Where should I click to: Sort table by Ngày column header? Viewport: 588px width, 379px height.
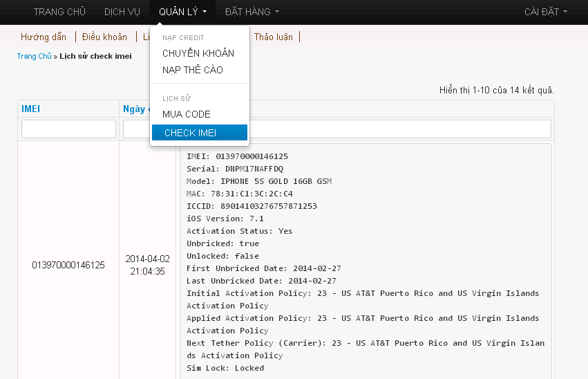pos(134,109)
